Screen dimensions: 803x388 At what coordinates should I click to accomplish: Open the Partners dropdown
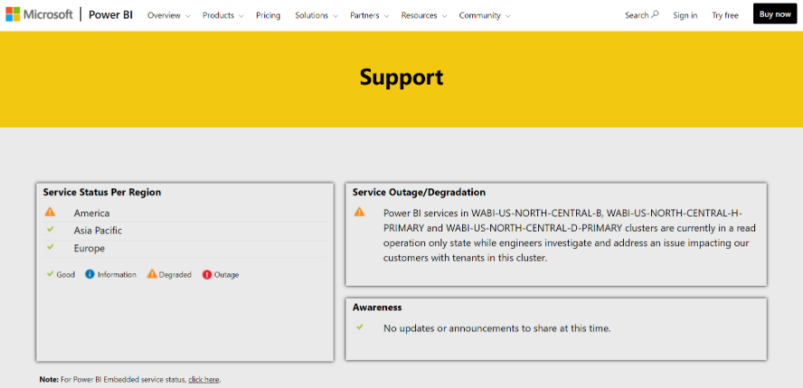[369, 15]
